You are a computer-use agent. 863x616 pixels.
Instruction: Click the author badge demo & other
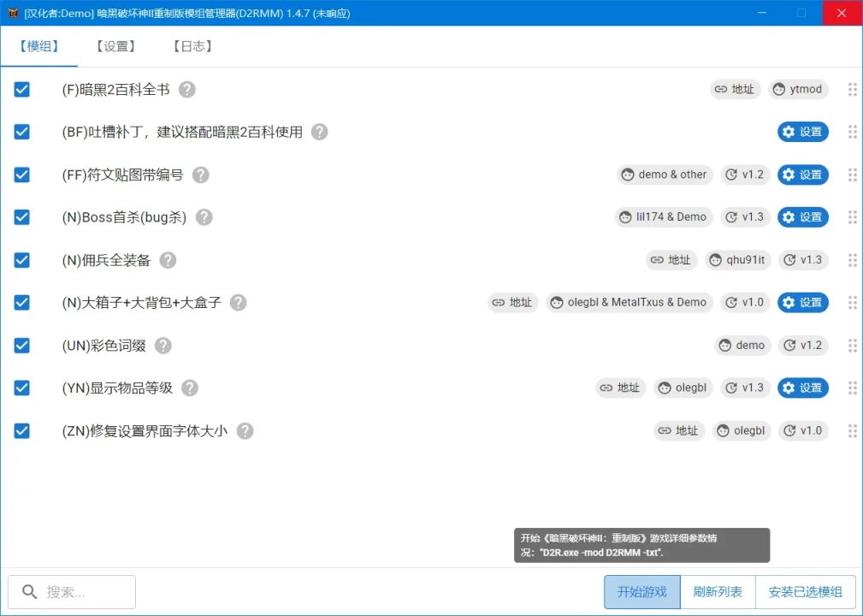click(665, 175)
